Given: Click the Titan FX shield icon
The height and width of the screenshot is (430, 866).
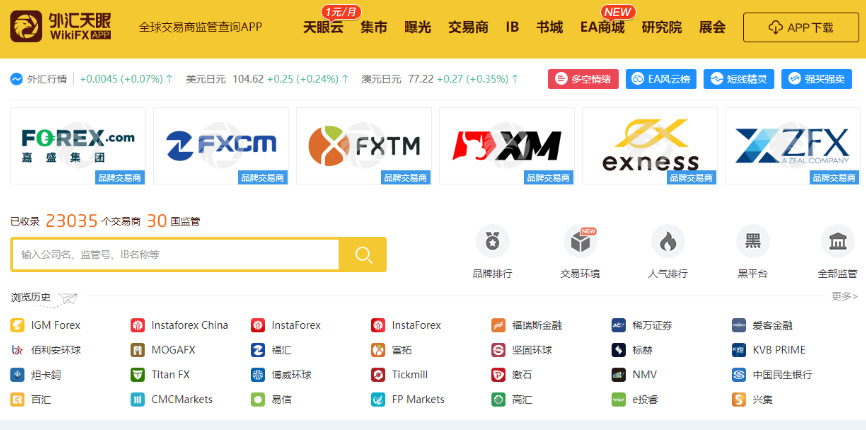Looking at the screenshot, I should coord(138,375).
